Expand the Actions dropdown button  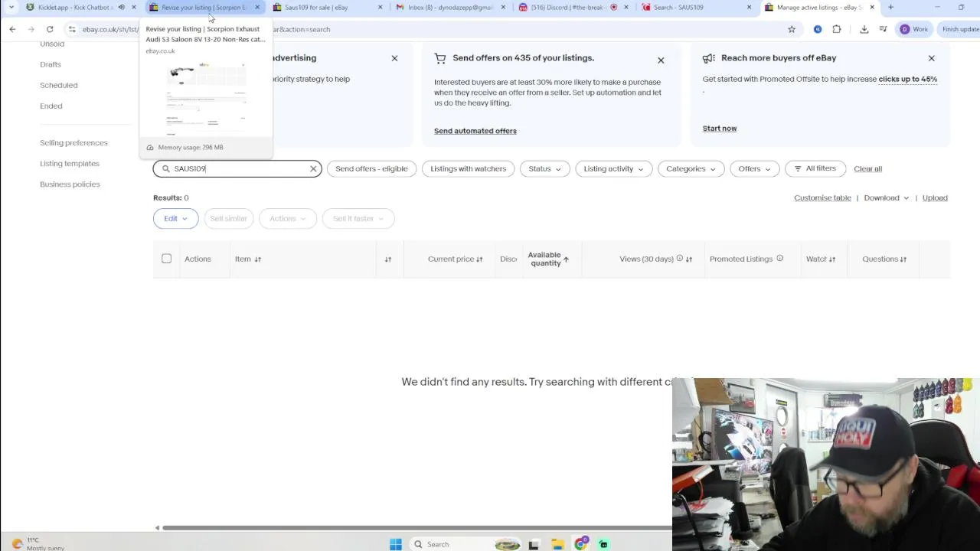287,218
